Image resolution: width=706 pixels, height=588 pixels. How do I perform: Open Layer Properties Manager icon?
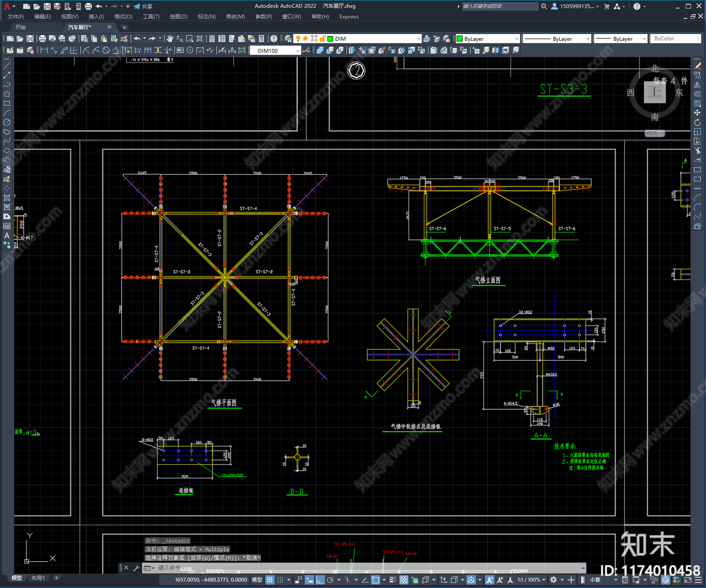[288, 39]
